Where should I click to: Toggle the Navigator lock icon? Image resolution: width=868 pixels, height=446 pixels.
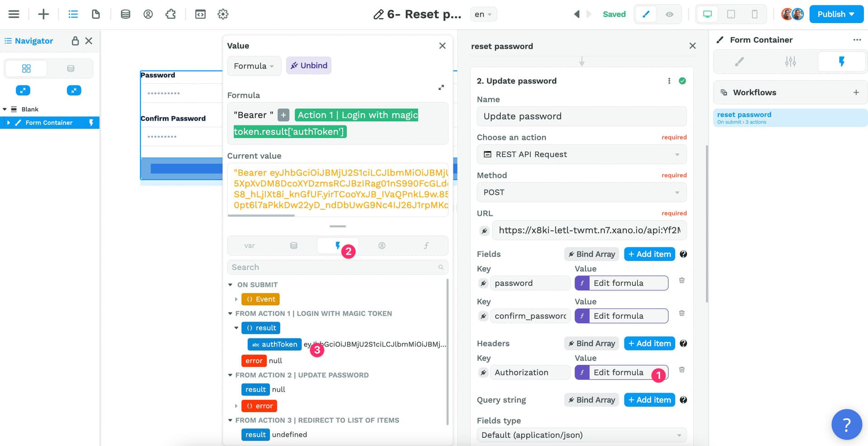(75, 41)
